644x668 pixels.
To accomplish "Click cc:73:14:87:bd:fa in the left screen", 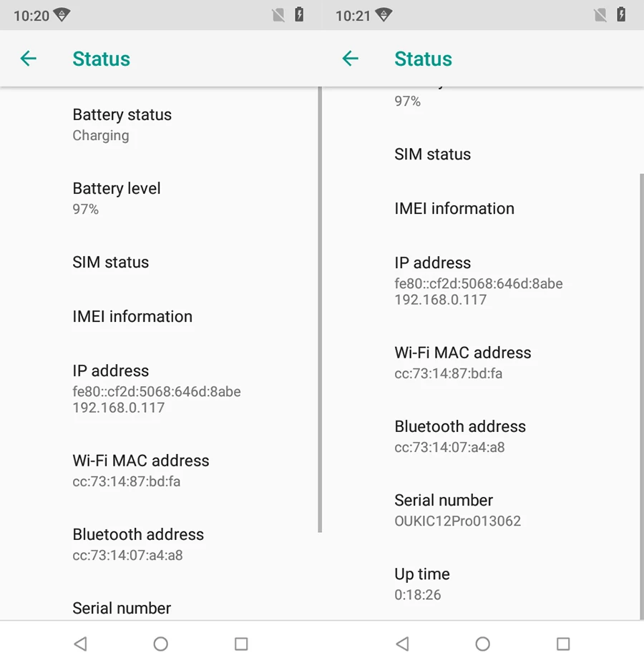I will point(127,481).
